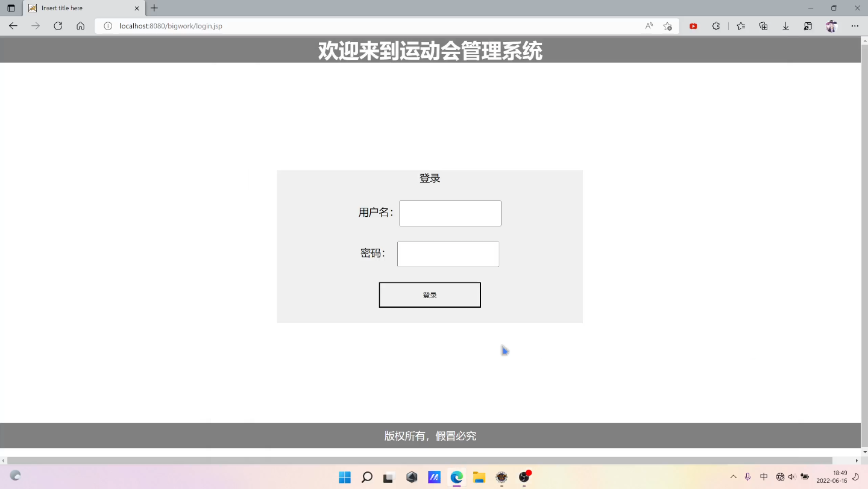Open the Settings and more menu

pyautogui.click(x=855, y=26)
